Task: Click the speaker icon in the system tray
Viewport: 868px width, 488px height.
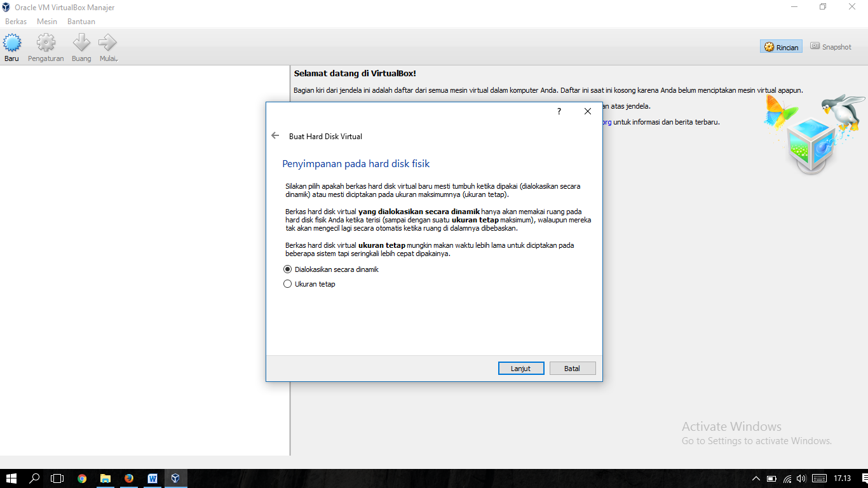Action: point(799,480)
